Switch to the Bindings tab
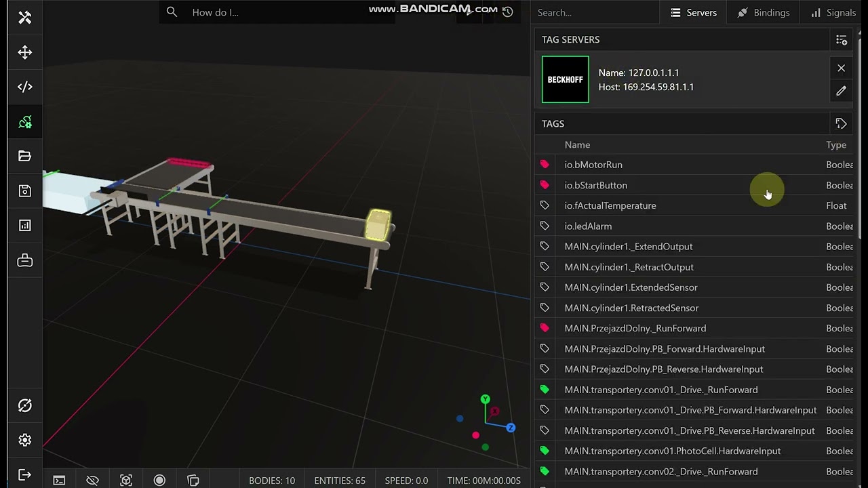Screen dimensions: 868x488 763,12
